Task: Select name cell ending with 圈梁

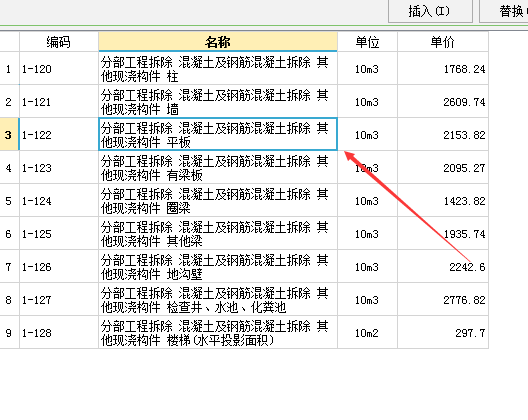Action: (218, 200)
